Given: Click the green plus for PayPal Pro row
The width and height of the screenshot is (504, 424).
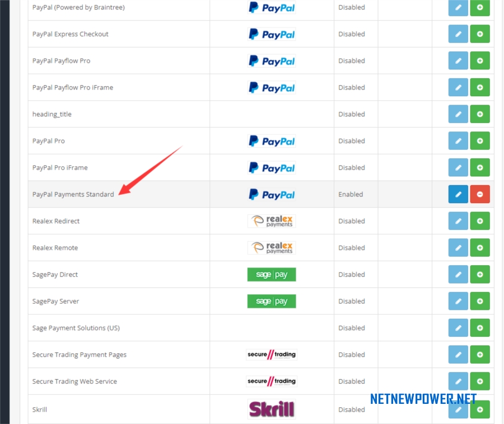Looking at the screenshot, I should pyautogui.click(x=480, y=140).
